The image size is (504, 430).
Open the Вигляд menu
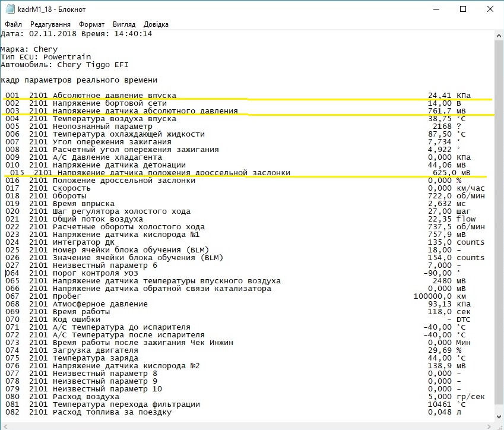(124, 24)
